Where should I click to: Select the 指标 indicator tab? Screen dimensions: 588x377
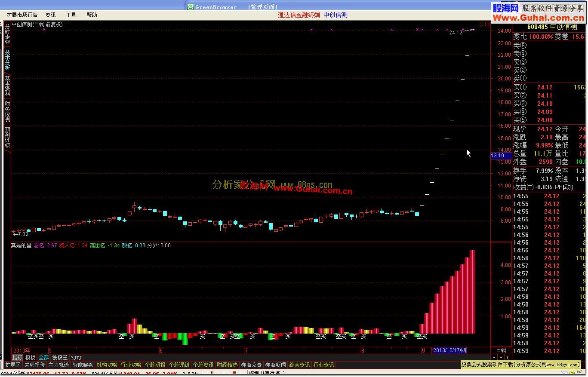point(17,358)
